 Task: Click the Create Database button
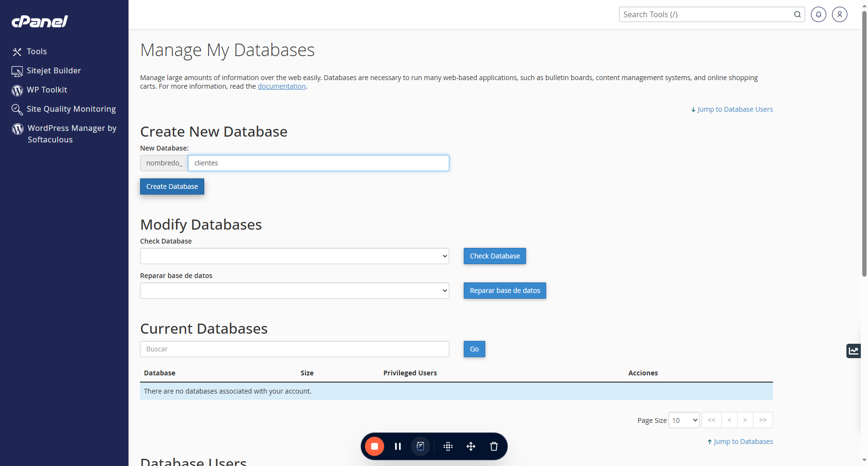click(172, 186)
